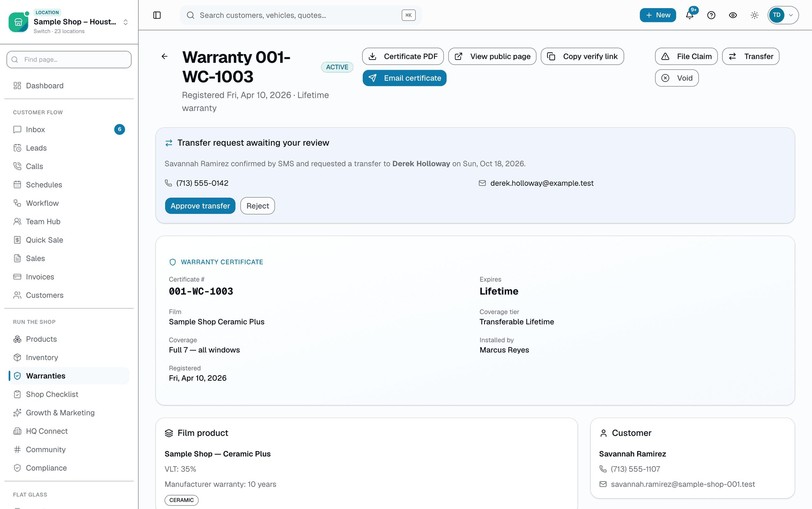The image size is (812, 509).
Task: Open Team Hub
Action: [x=69, y=221]
